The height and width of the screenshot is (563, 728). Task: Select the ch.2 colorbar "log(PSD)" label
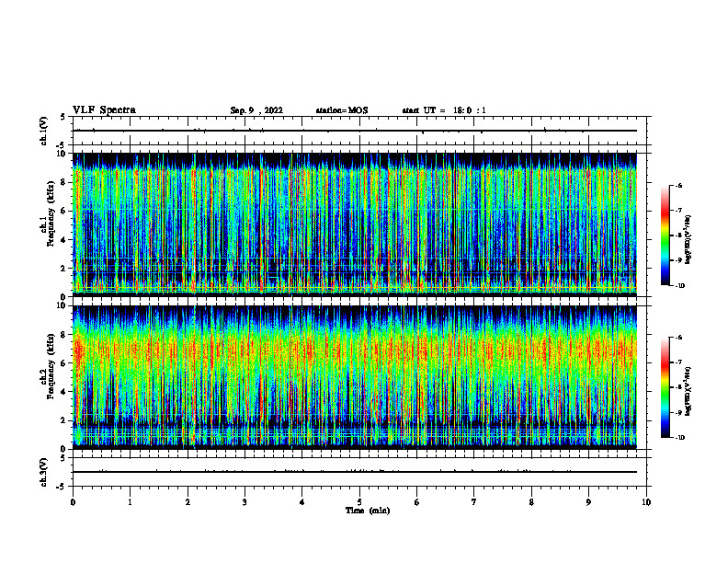[688, 391]
